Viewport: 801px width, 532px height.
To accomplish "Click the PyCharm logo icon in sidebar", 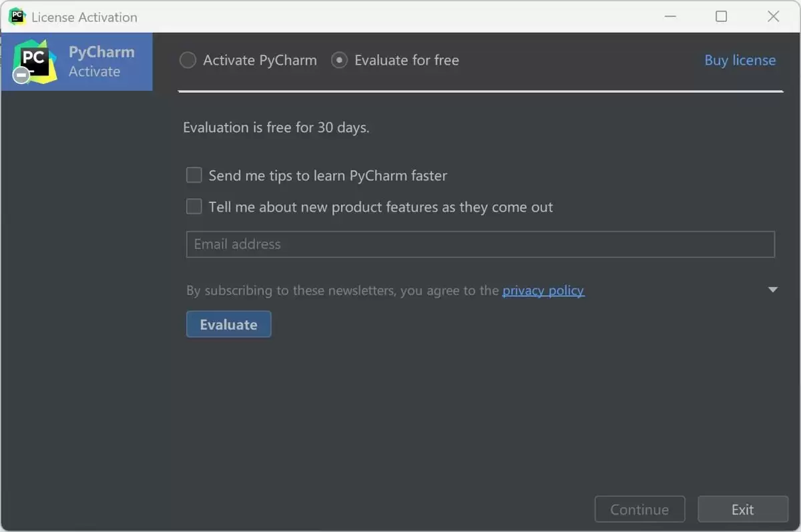I will click(35, 61).
